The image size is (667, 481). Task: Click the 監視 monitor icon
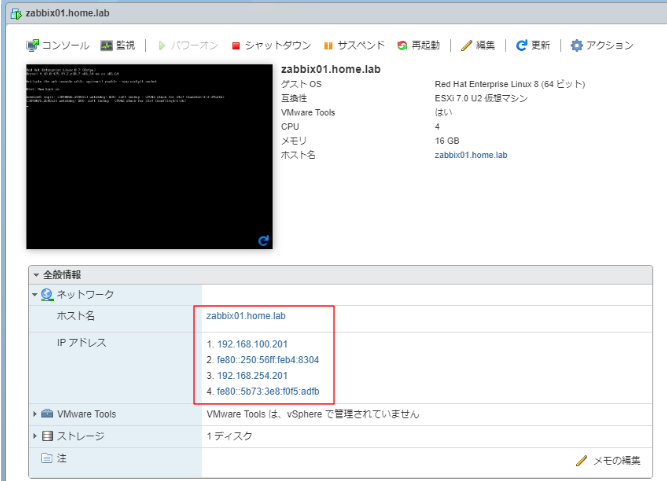pyautogui.click(x=106, y=45)
